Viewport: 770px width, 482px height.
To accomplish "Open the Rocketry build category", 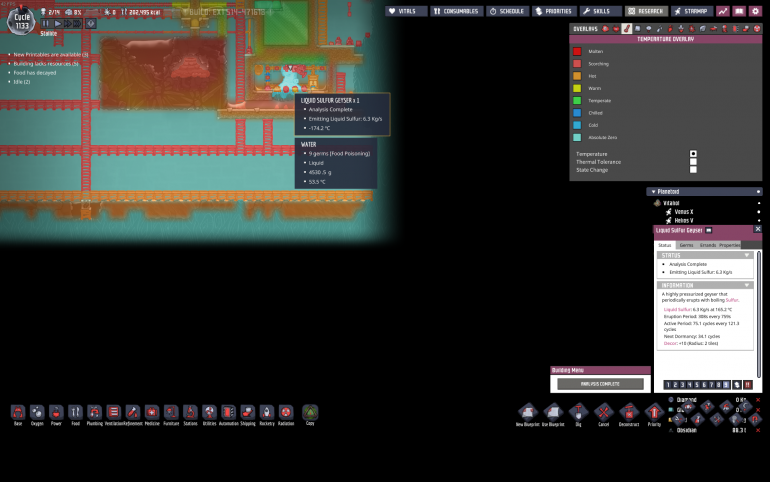I will coord(267,413).
